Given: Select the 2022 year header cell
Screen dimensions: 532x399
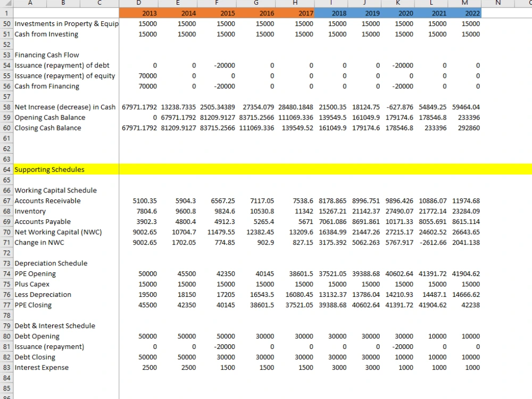Looking at the screenshot, I should tap(464, 13).
